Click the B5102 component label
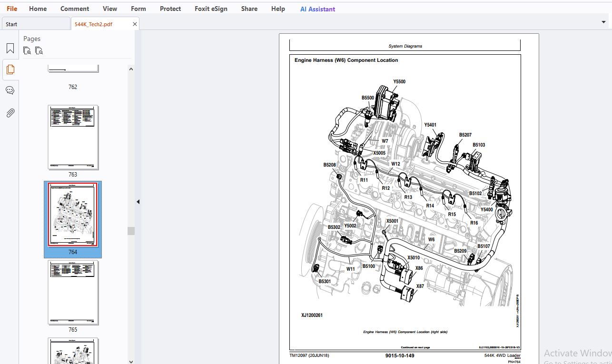The image size is (612, 364). click(x=475, y=194)
